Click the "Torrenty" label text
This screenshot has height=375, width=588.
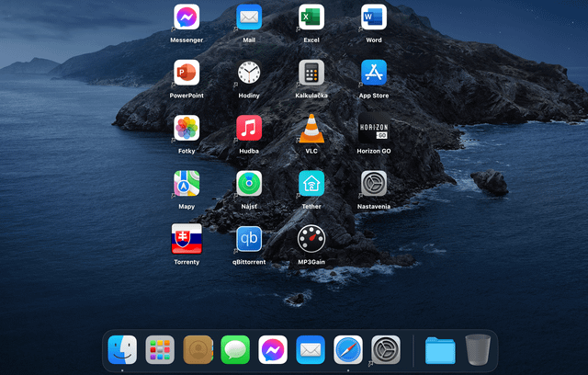pyautogui.click(x=187, y=262)
